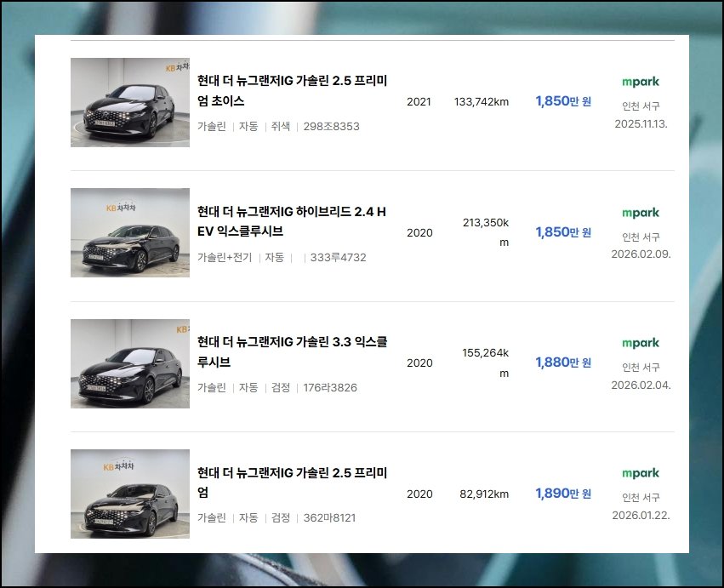This screenshot has height=588, width=724.
Task: Open the 2020 가솔린 2.5 프리미엄 listing title
Action: (x=292, y=482)
